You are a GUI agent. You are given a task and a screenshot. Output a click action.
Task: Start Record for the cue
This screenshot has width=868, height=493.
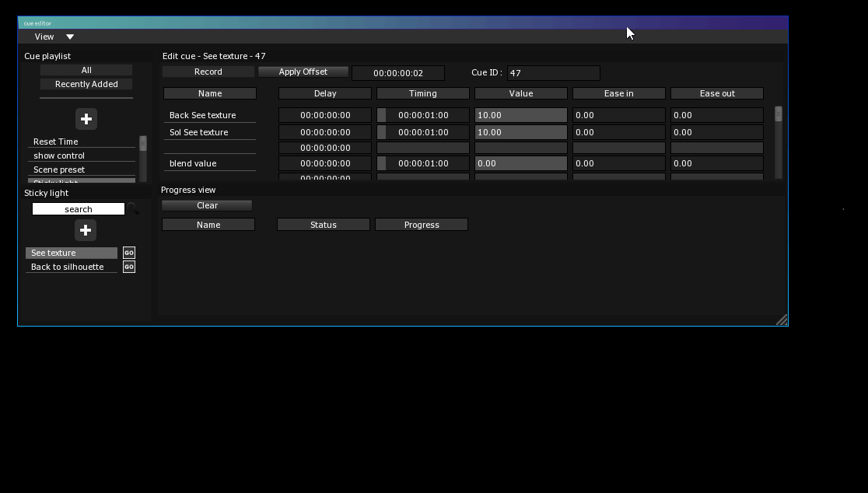click(208, 72)
